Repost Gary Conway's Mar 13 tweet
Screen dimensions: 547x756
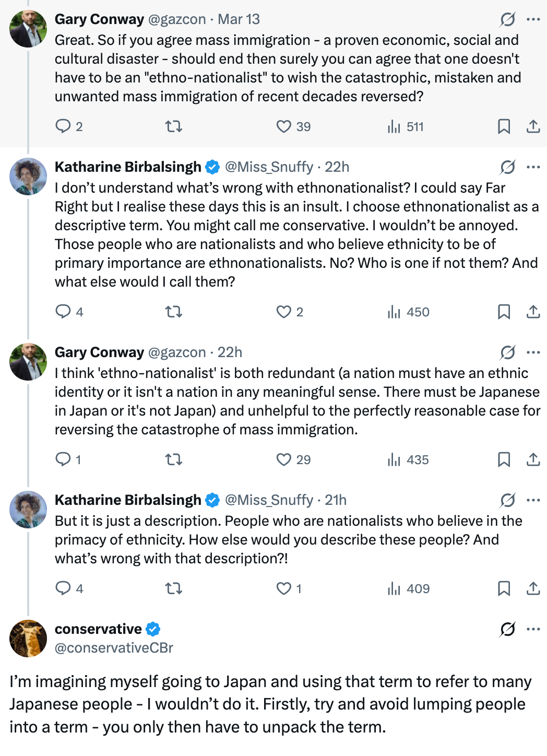[174, 126]
